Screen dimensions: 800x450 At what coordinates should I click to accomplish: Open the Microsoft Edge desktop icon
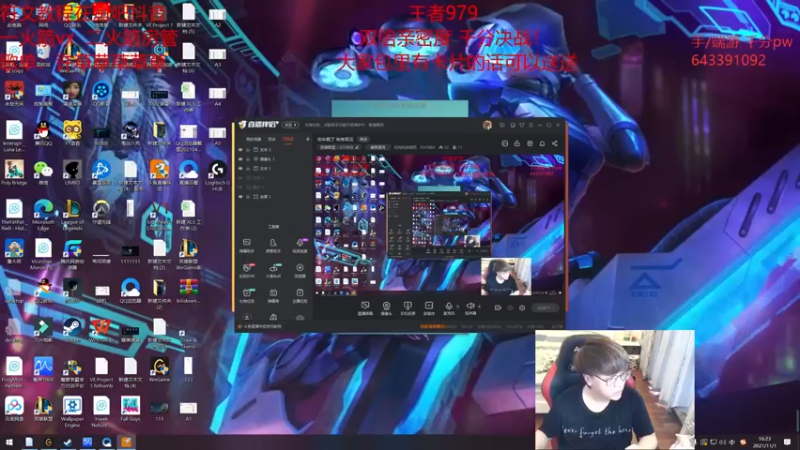coord(43,214)
